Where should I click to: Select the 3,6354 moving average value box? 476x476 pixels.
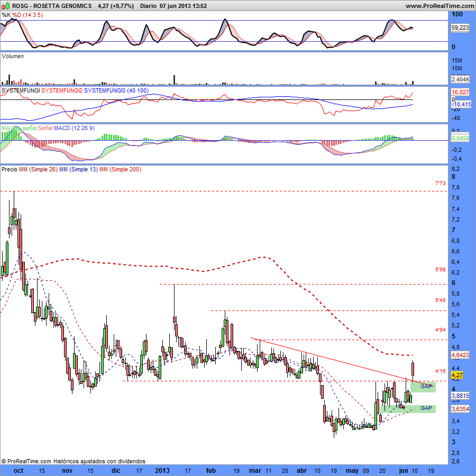[x=460, y=409]
